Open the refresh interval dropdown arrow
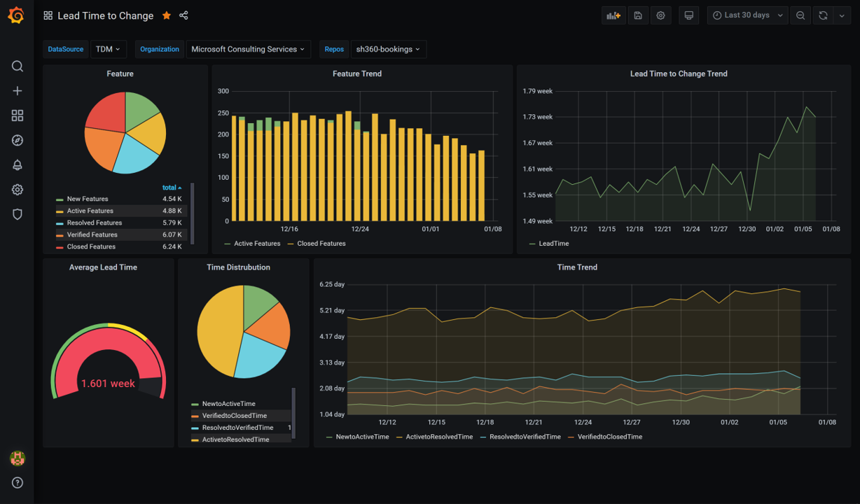860x504 pixels. point(842,15)
